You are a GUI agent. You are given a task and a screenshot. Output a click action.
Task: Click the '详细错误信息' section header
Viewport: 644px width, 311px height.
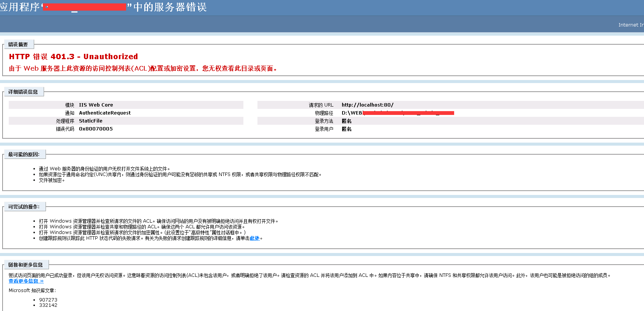click(x=23, y=92)
